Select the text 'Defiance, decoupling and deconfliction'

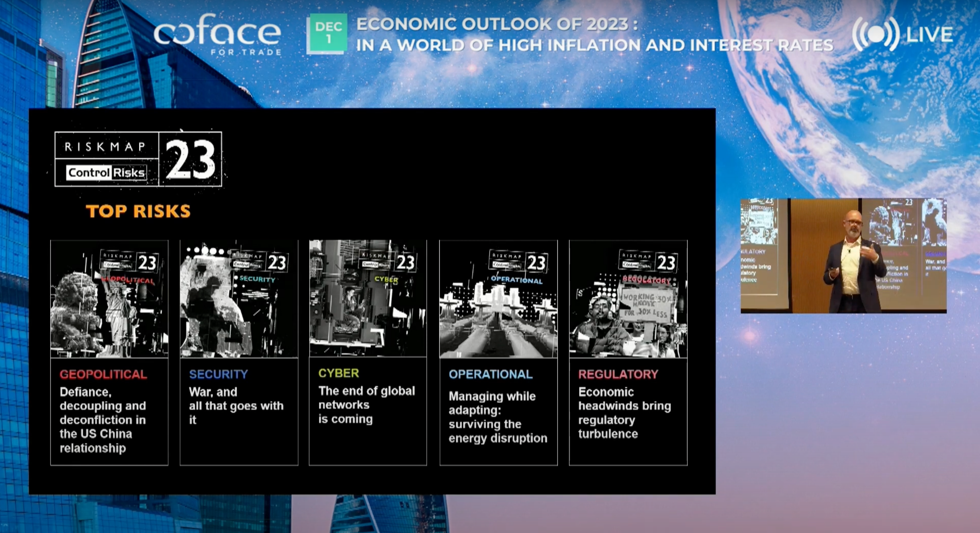coord(103,406)
